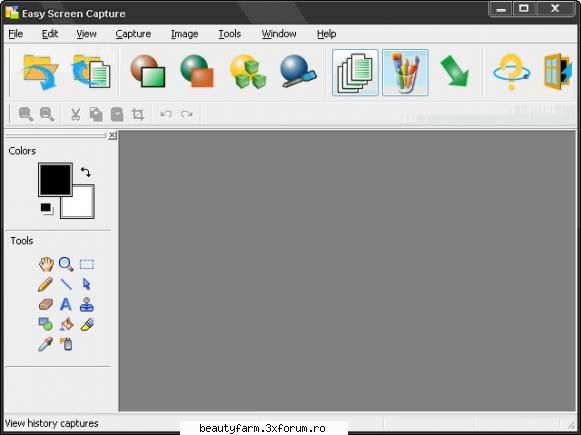Open help with yellow question mark icon
581x435 pixels.
[511, 72]
